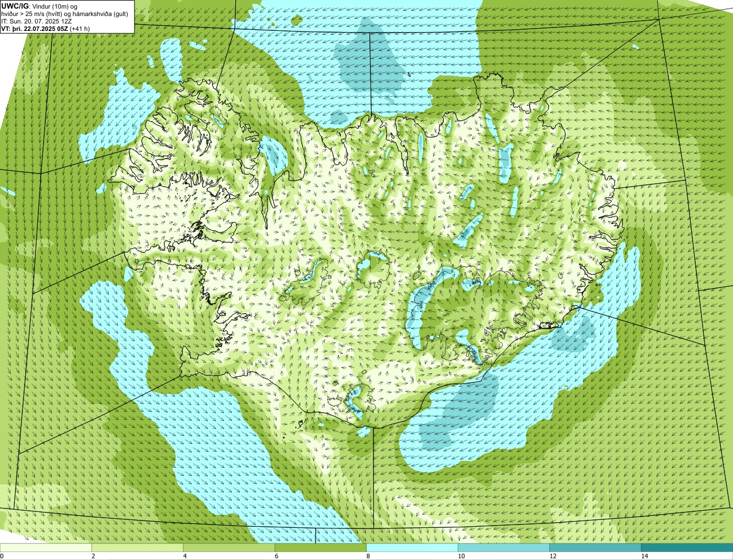The width and height of the screenshot is (733, 560).
Task: Click the light green 2–4 m/s legend swatch
Action: click(137, 547)
